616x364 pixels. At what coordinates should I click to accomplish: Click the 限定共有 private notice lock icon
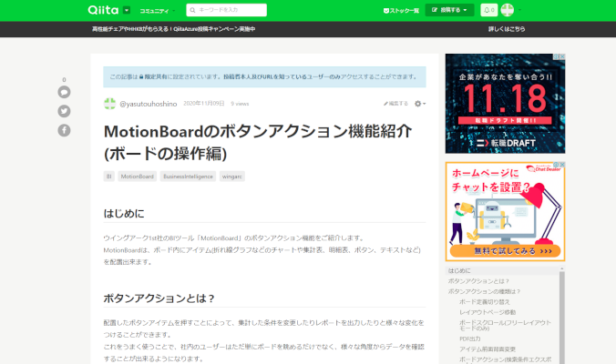tap(141, 76)
